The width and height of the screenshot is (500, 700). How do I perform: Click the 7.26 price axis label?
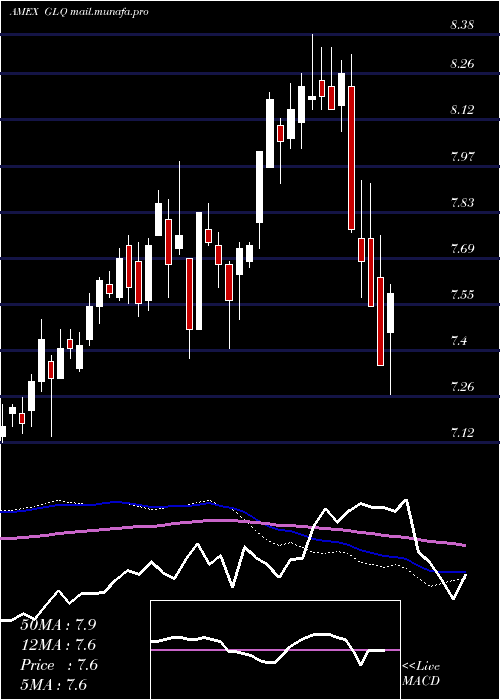tap(463, 386)
